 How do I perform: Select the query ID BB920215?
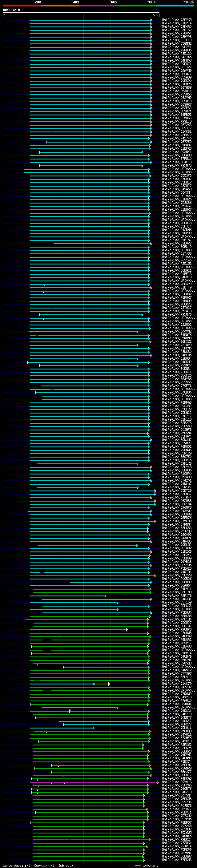coord(11,10)
